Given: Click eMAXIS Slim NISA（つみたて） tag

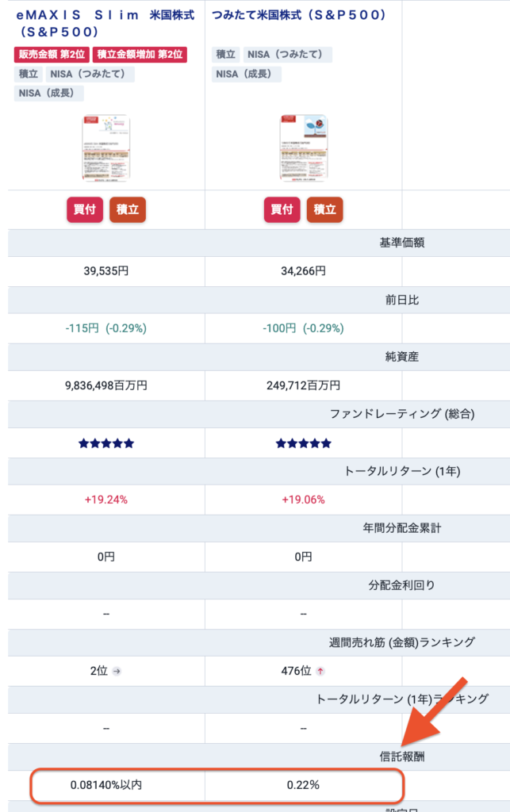Looking at the screenshot, I should [90, 75].
